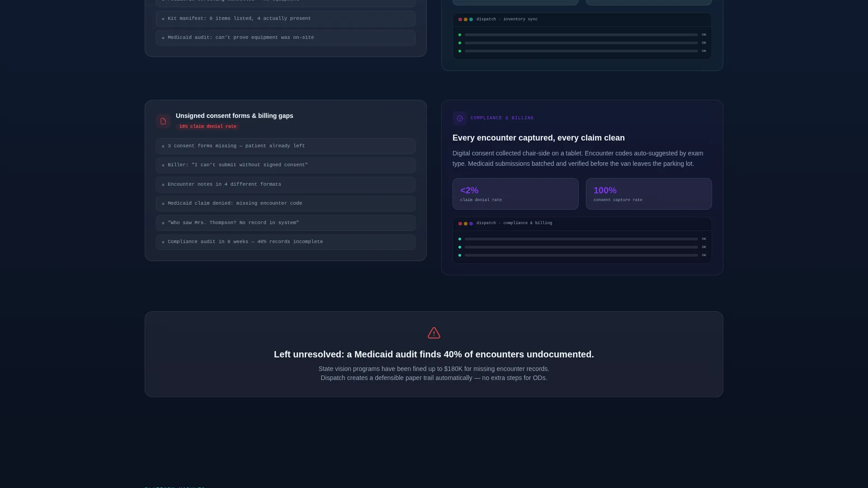Image resolution: width=868 pixels, height=488 pixels.
Task: Click first progress bar in compliance & billing terminal
Action: 581,239
